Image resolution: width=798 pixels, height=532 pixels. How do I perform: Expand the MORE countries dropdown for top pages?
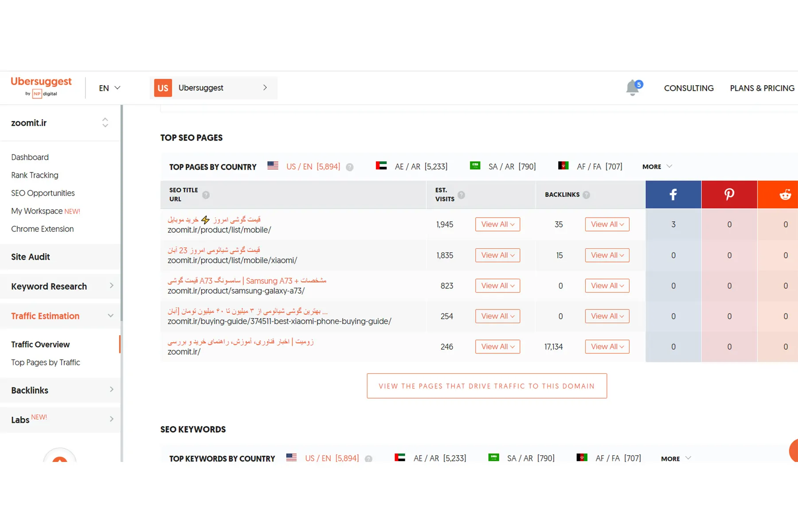657,167
